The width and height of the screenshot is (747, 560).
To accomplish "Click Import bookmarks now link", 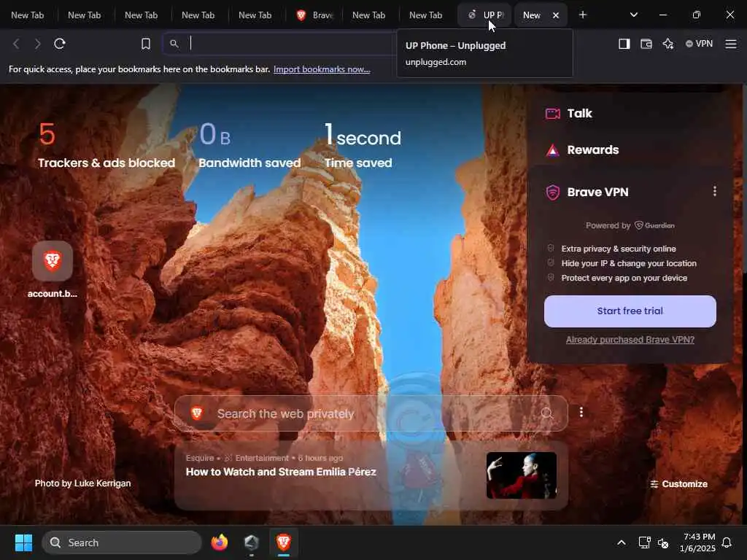I will (322, 69).
